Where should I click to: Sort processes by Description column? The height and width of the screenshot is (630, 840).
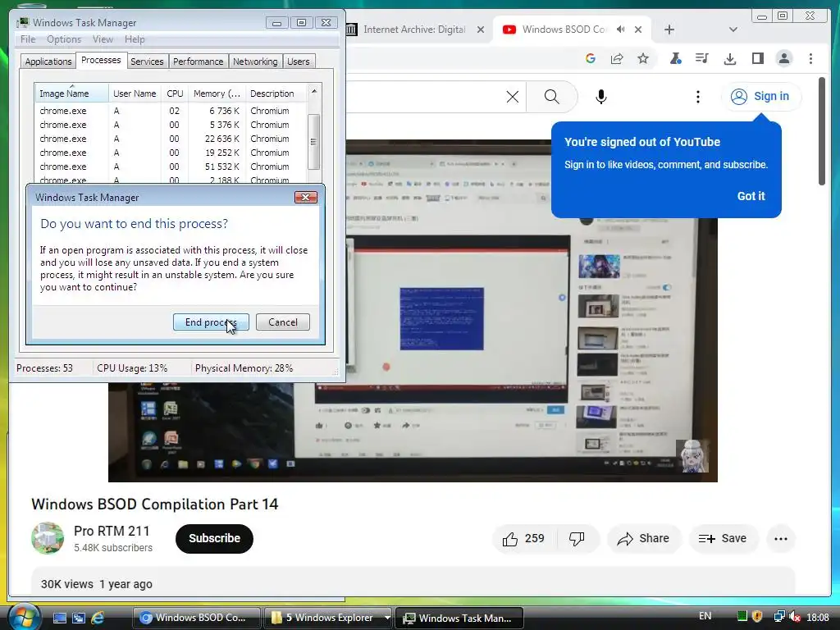click(x=276, y=94)
